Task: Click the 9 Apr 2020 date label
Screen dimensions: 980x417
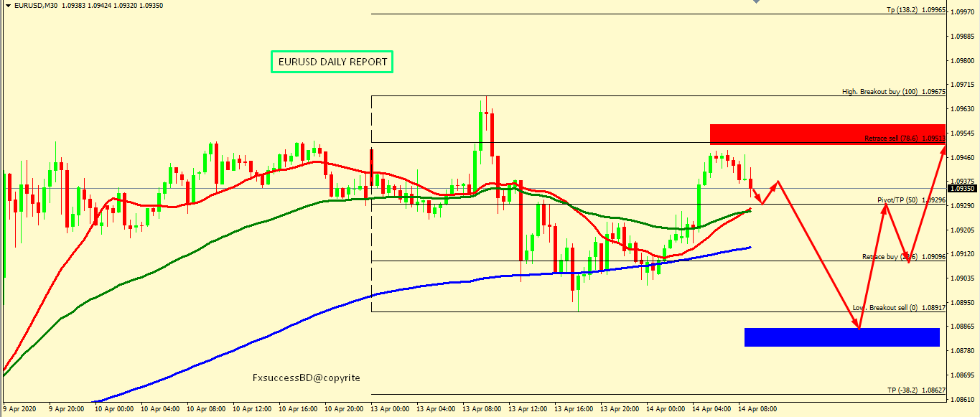Action: pos(19,409)
